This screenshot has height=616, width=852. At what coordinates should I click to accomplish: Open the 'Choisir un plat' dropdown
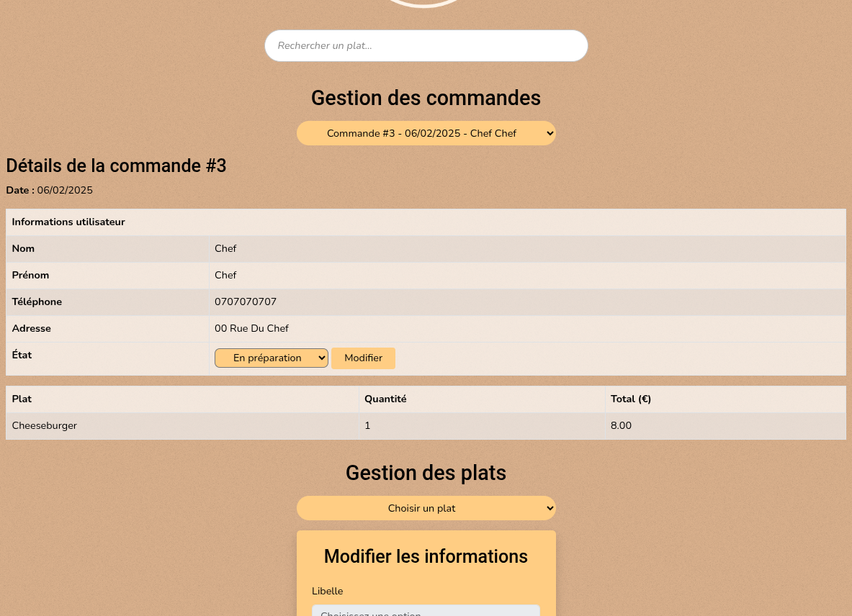(426, 508)
